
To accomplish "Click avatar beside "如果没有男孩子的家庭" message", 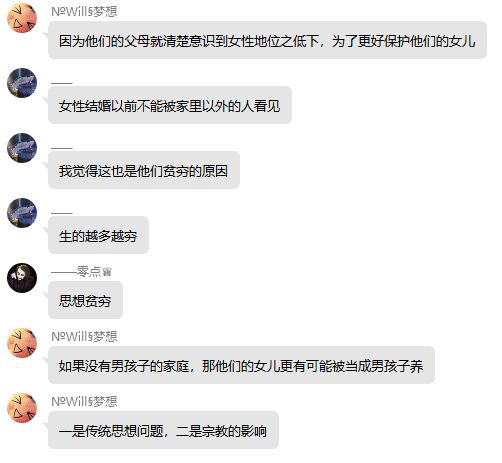I will tap(22, 343).
